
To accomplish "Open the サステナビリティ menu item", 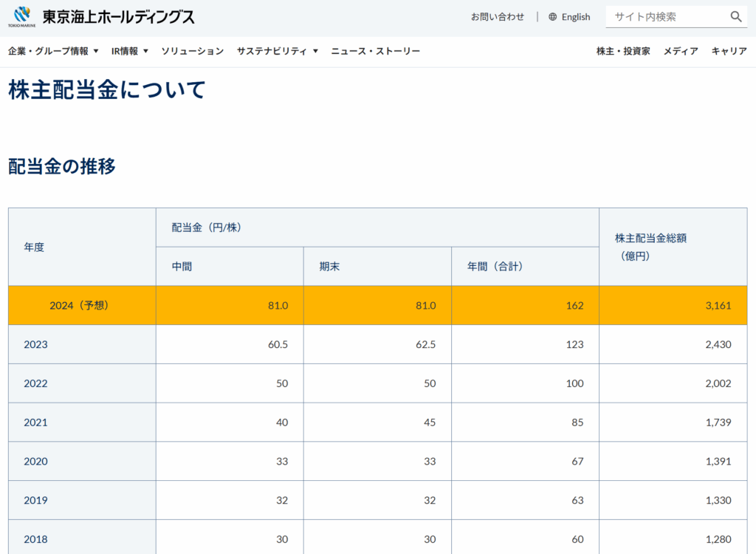I will (x=272, y=51).
